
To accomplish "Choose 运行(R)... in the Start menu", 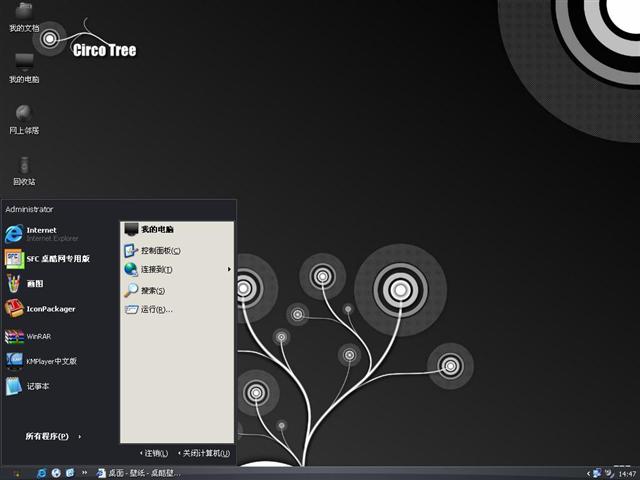I will 155,310.
